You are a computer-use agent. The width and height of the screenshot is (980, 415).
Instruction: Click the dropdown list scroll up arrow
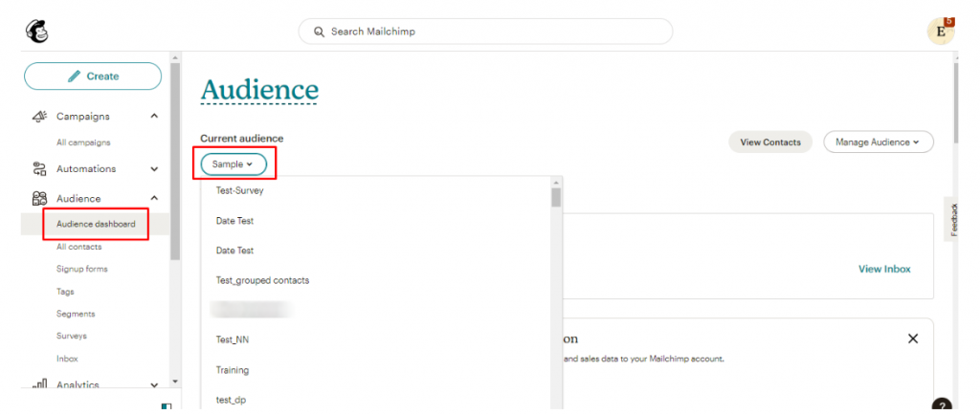(x=556, y=182)
